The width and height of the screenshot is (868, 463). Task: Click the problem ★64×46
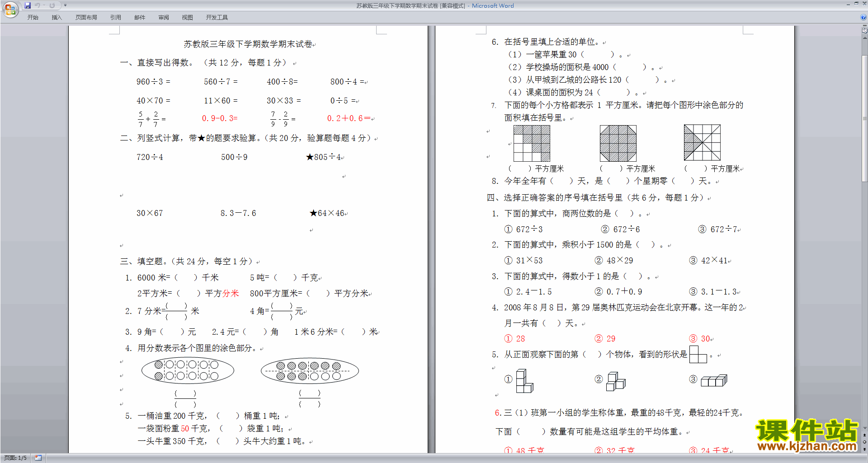[327, 213]
